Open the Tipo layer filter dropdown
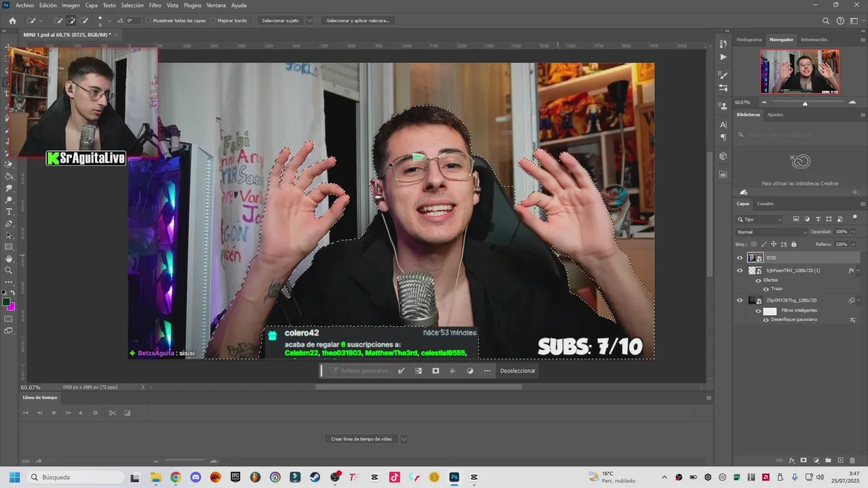Image resolution: width=868 pixels, height=488 pixels. (x=760, y=219)
